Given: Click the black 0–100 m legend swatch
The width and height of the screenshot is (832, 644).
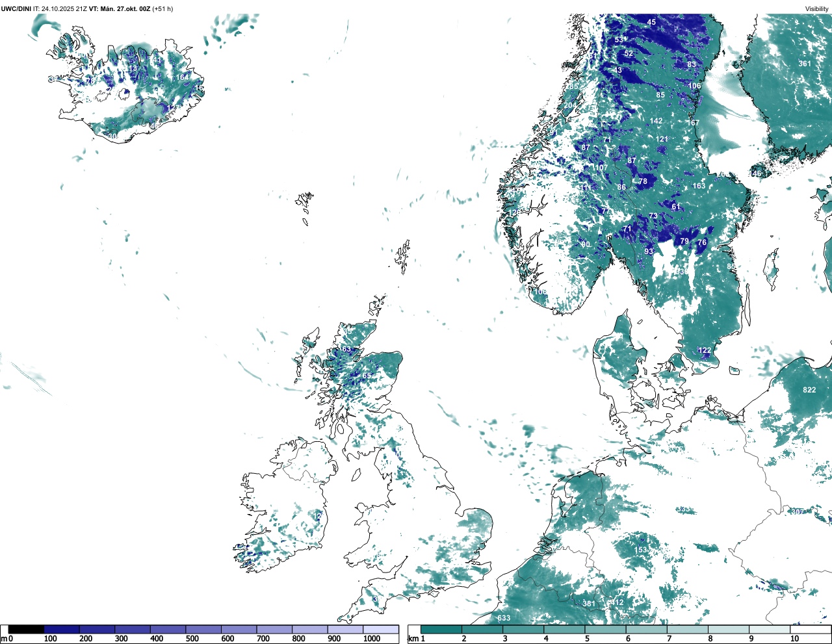Looking at the screenshot, I should (26, 629).
